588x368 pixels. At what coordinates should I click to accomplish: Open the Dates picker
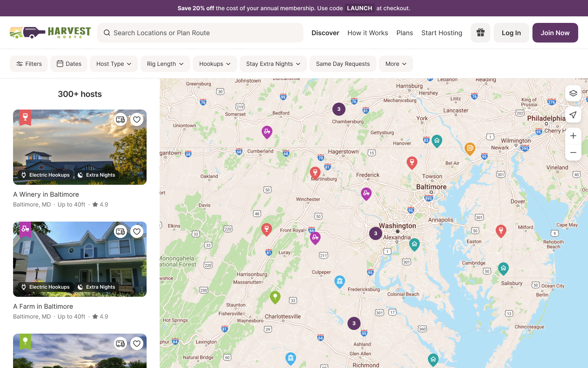coord(69,64)
